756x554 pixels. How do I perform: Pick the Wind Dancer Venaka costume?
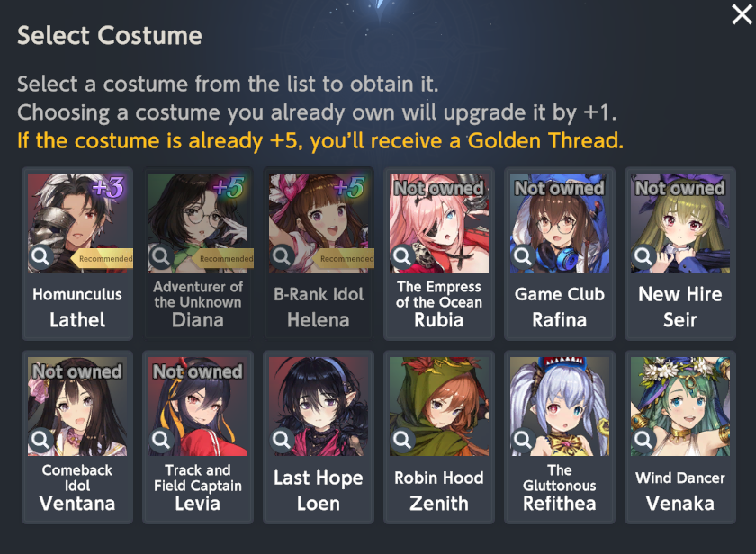click(679, 437)
